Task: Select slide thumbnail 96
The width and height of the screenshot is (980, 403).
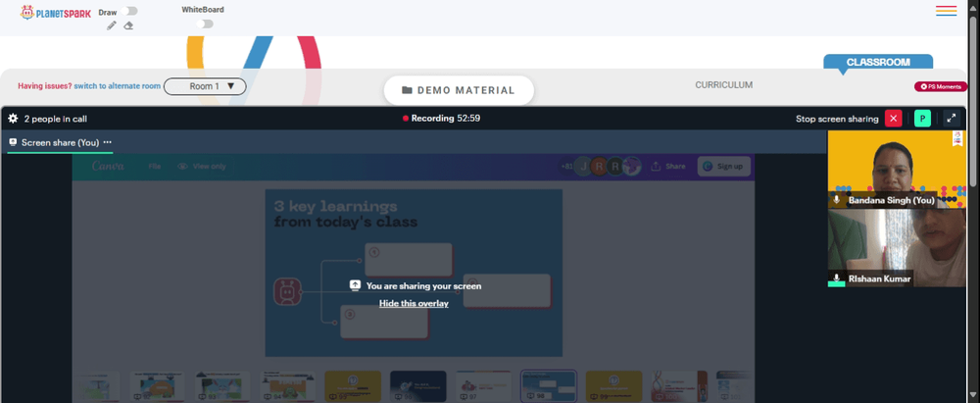Action: (418, 385)
